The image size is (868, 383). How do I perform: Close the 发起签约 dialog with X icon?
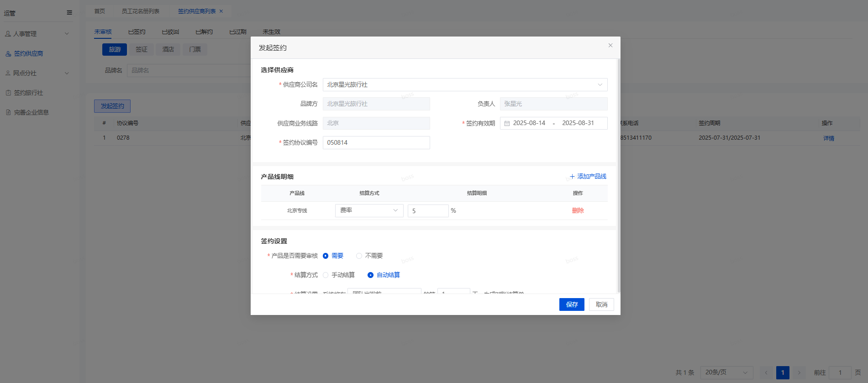tap(610, 45)
